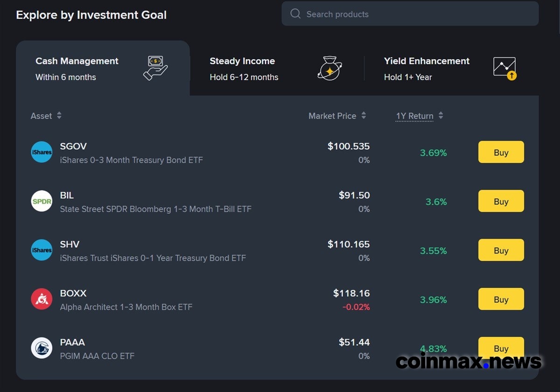Click the SHV iShares logo
Image resolution: width=560 pixels, height=392 pixels.
(42, 250)
